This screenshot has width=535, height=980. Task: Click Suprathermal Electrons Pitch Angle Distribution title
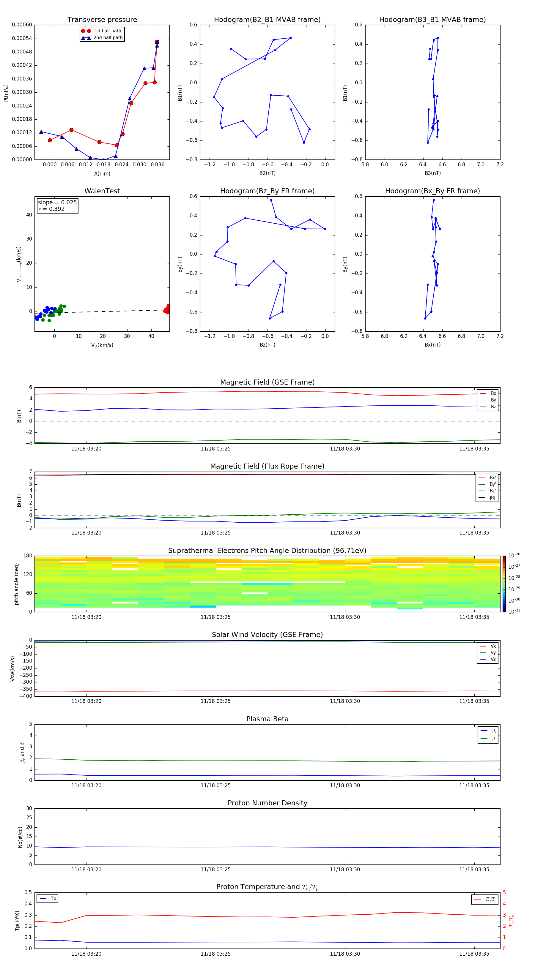point(267,551)
